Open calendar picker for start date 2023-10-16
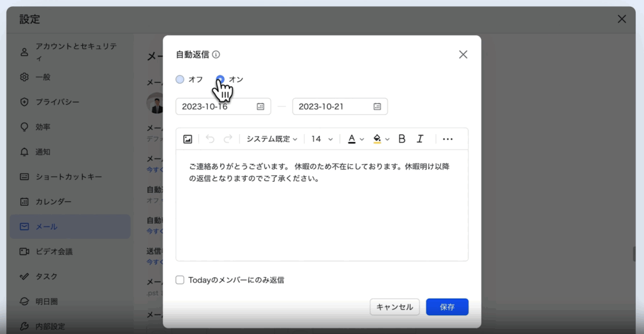 [x=260, y=107]
